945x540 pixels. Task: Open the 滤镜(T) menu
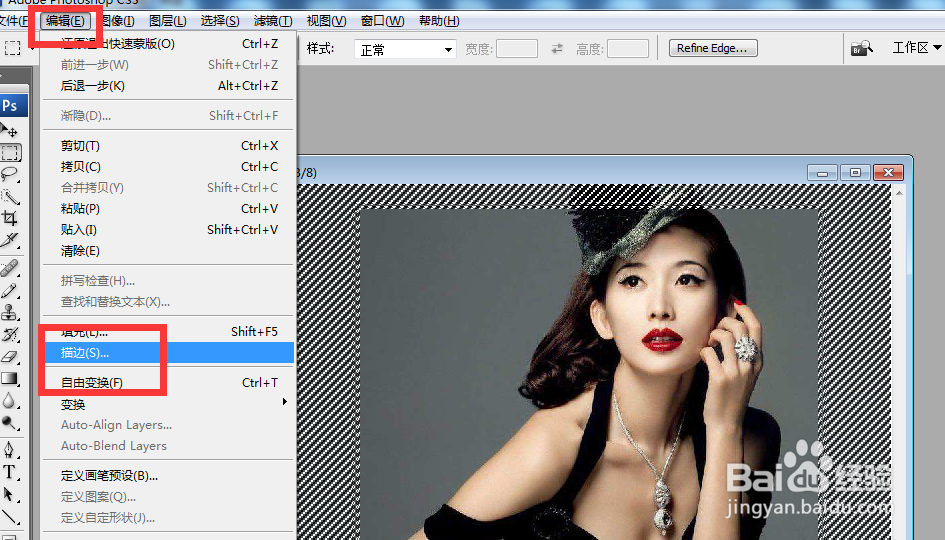pyautogui.click(x=272, y=21)
